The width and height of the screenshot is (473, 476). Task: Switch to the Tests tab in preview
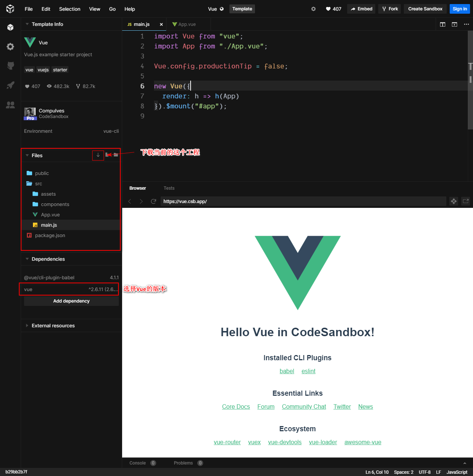(x=169, y=188)
